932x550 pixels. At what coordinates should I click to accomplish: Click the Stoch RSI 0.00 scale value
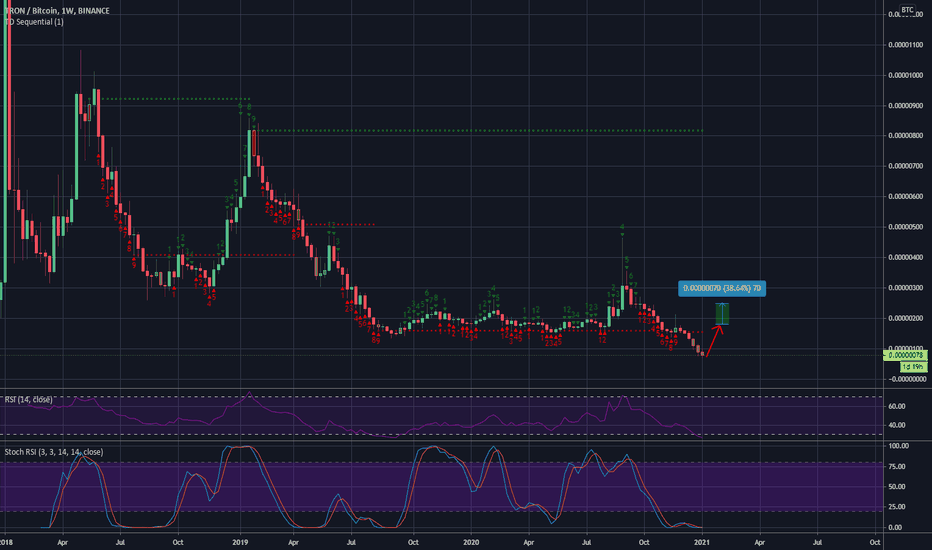pos(895,528)
